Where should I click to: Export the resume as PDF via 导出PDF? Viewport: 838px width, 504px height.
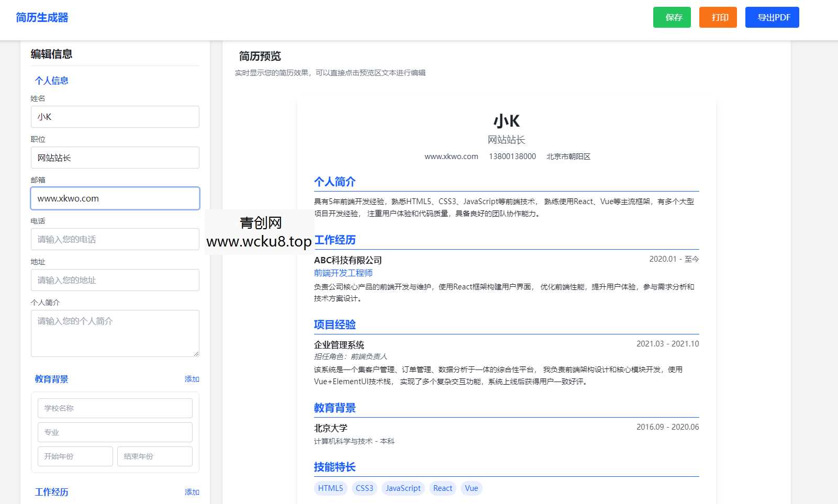pyautogui.click(x=772, y=17)
